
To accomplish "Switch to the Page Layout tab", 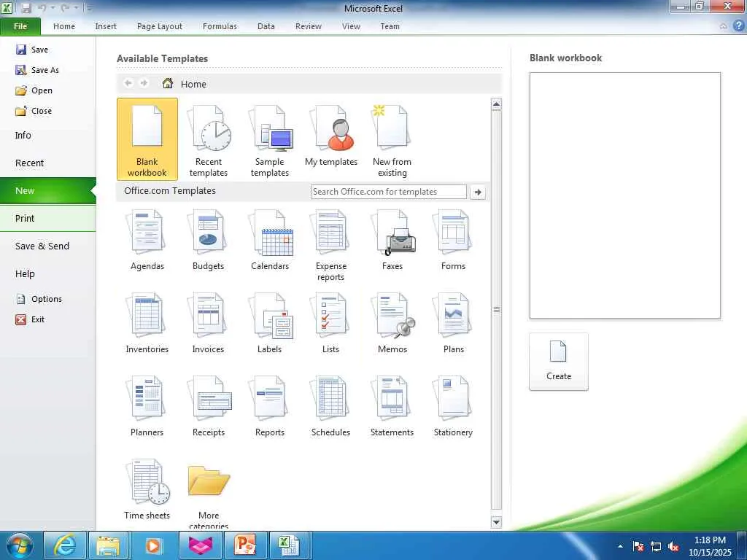I will pos(160,26).
